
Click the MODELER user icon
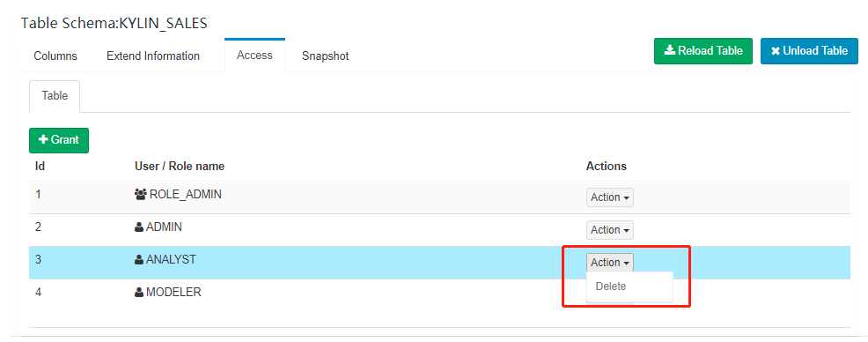point(139,292)
